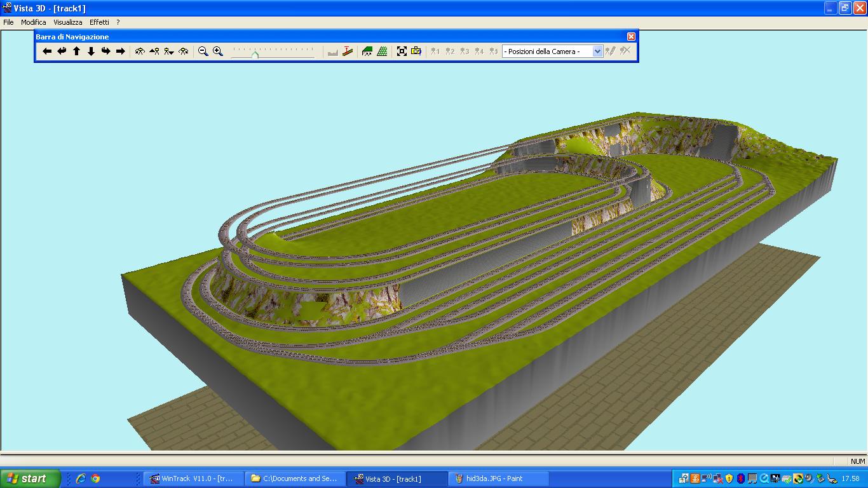Open the Effetti menu
This screenshot has width=868, height=488.
[x=99, y=22]
